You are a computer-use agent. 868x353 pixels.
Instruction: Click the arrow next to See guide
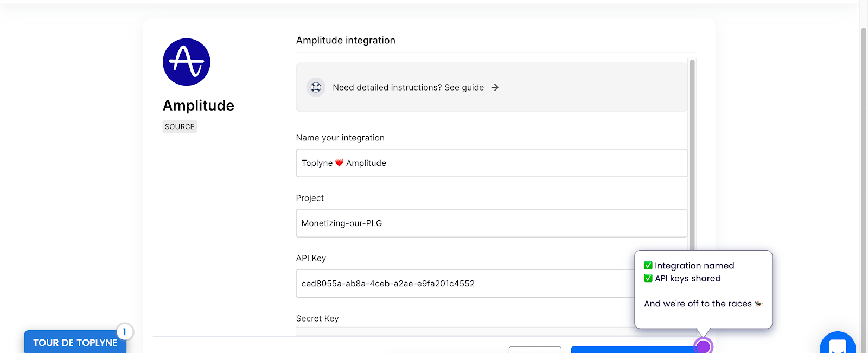pos(495,87)
